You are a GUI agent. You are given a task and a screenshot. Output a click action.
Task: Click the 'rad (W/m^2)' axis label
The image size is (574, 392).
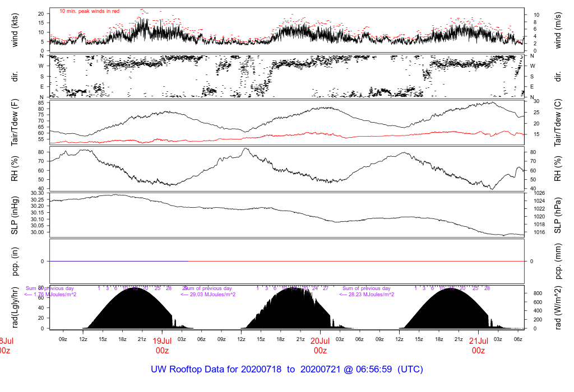coord(558,307)
